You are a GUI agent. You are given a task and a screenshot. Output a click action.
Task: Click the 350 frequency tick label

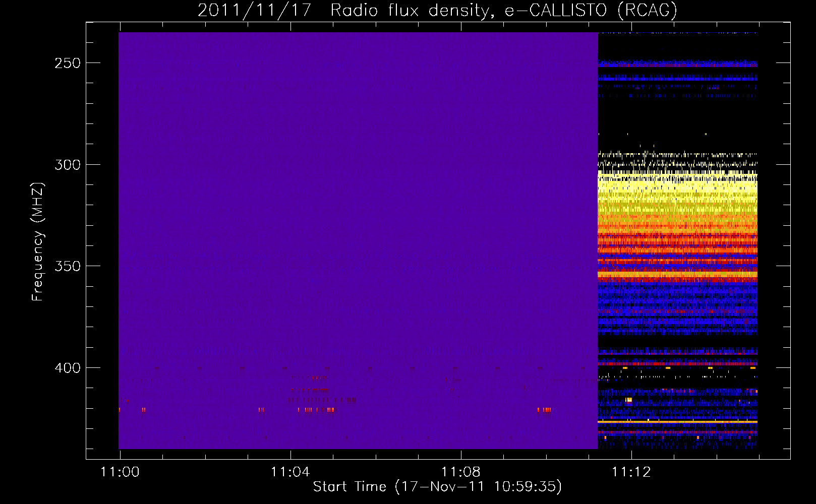click(68, 266)
